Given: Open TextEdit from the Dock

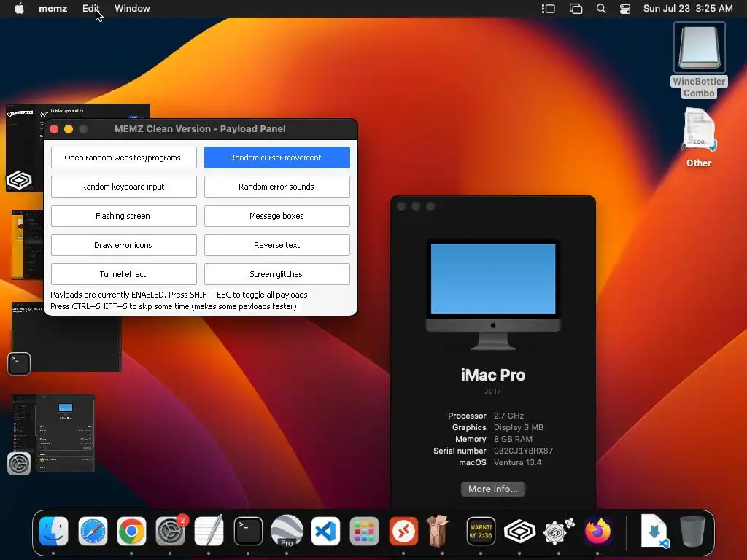Looking at the screenshot, I should (x=209, y=531).
